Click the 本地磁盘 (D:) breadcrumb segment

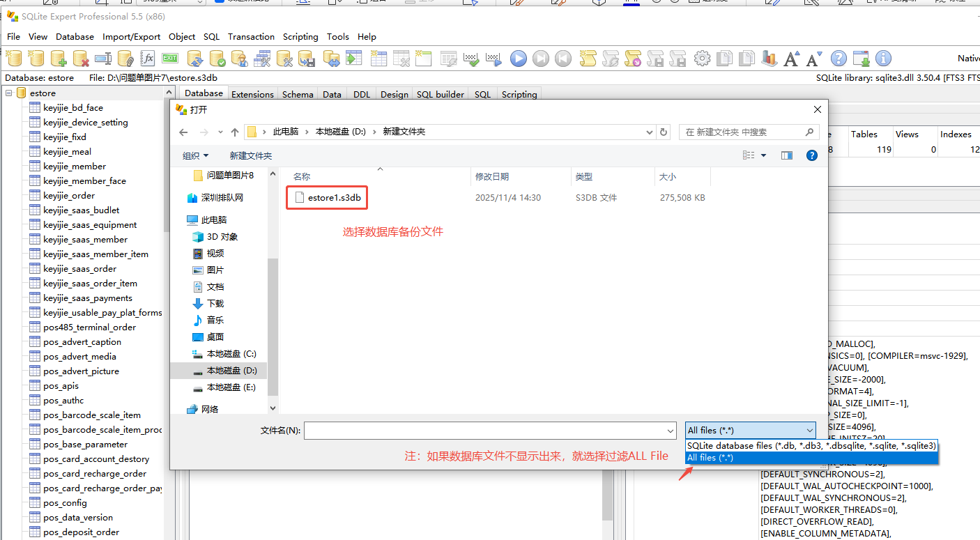341,132
